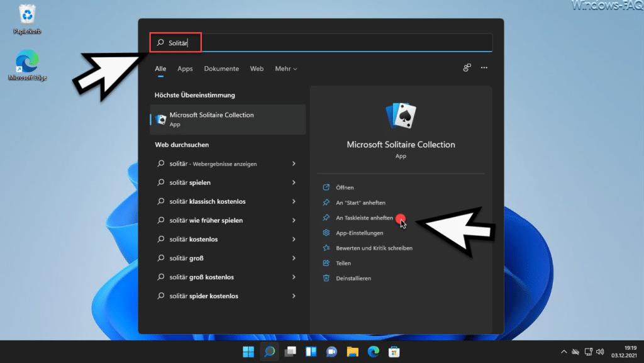Open Chat (Teams) taskbar icon

[x=331, y=352]
